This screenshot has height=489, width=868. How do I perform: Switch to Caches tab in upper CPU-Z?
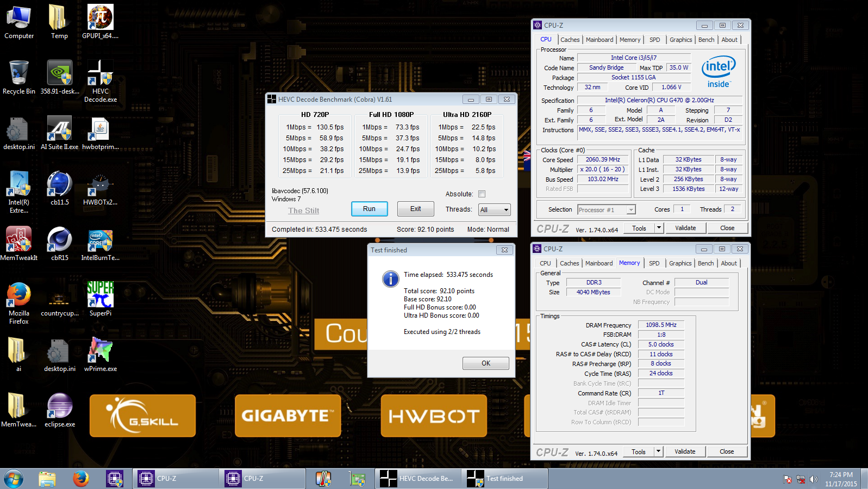click(x=570, y=40)
